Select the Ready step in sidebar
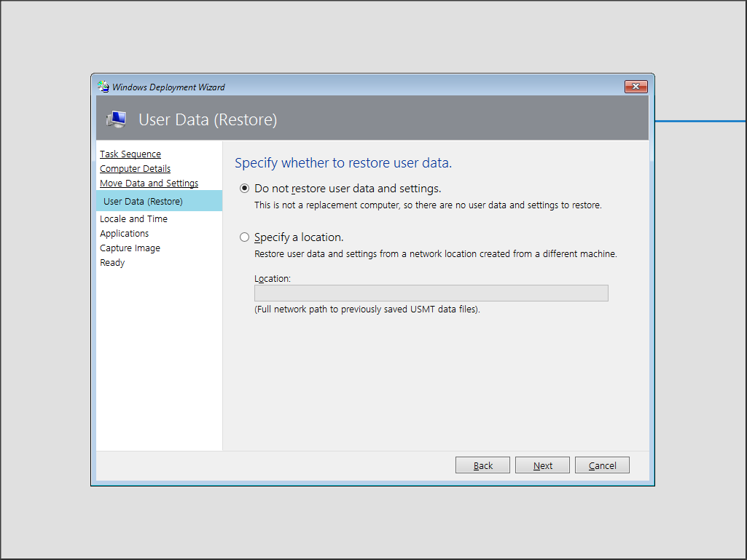The width and height of the screenshot is (747, 560). [112, 262]
